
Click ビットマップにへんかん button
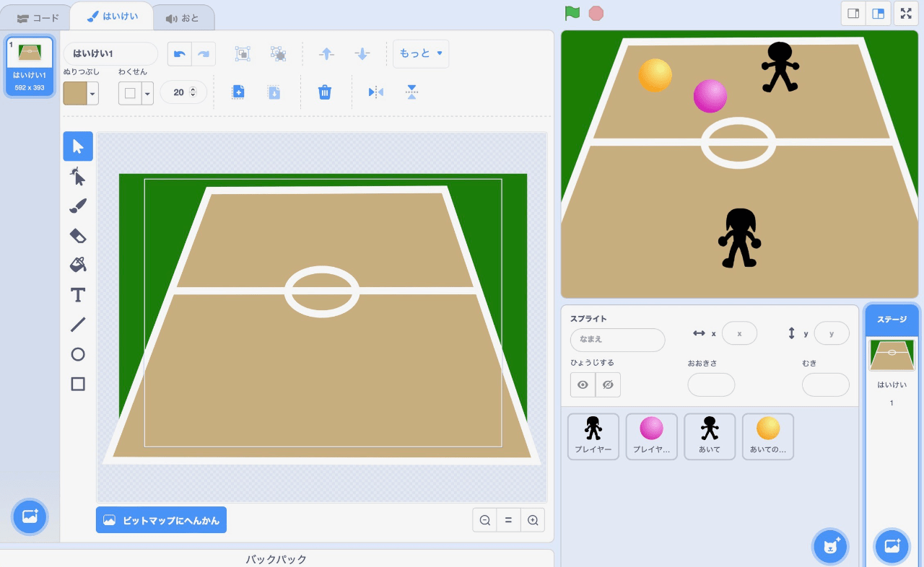click(161, 519)
